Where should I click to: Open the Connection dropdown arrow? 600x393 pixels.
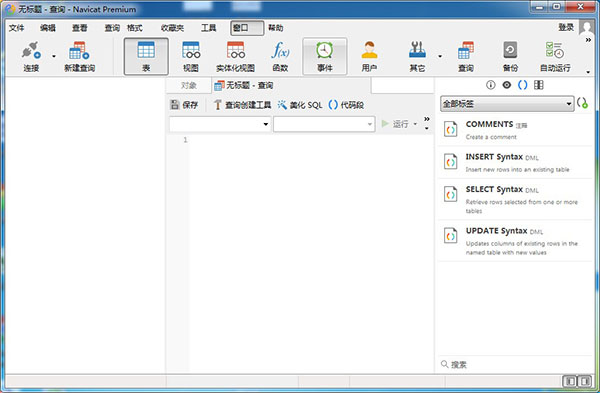point(54,56)
